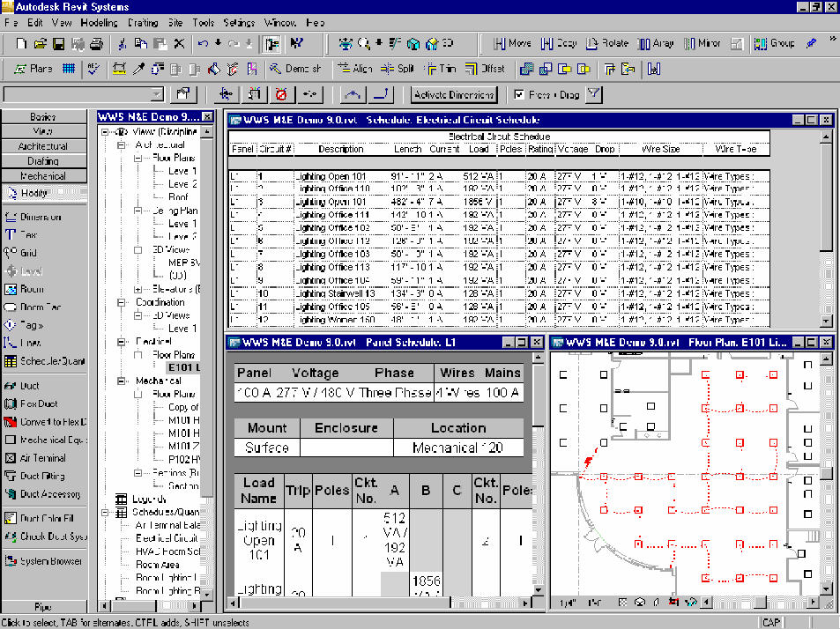The image size is (840, 629).
Task: Expand the Elevations branch in project browser
Action: pyautogui.click(x=138, y=288)
